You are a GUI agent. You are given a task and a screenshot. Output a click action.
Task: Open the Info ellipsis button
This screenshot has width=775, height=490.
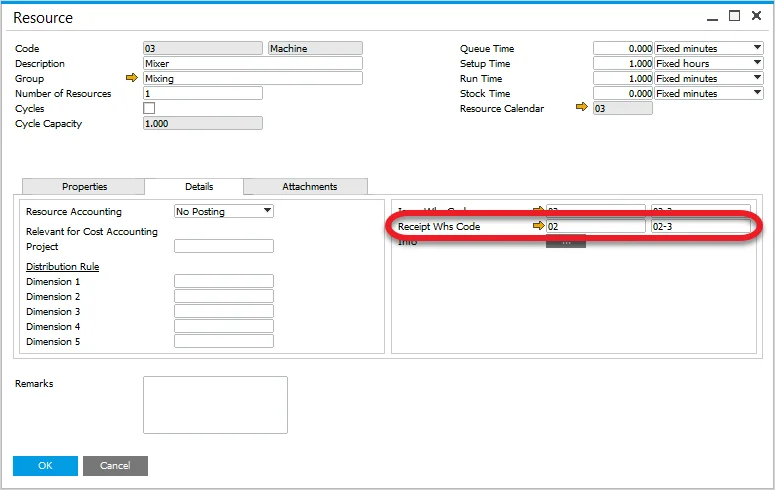(566, 242)
